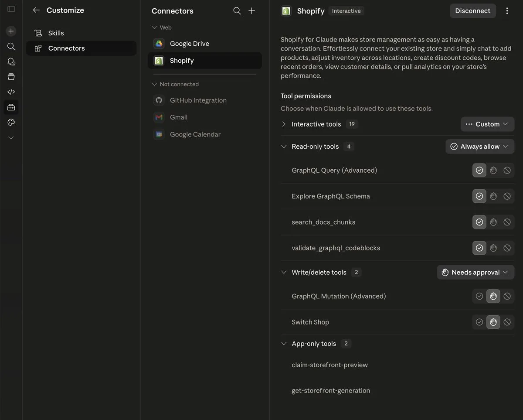This screenshot has height=420, width=523.
Task: Set Switch Shop to always allow
Action: (479, 322)
